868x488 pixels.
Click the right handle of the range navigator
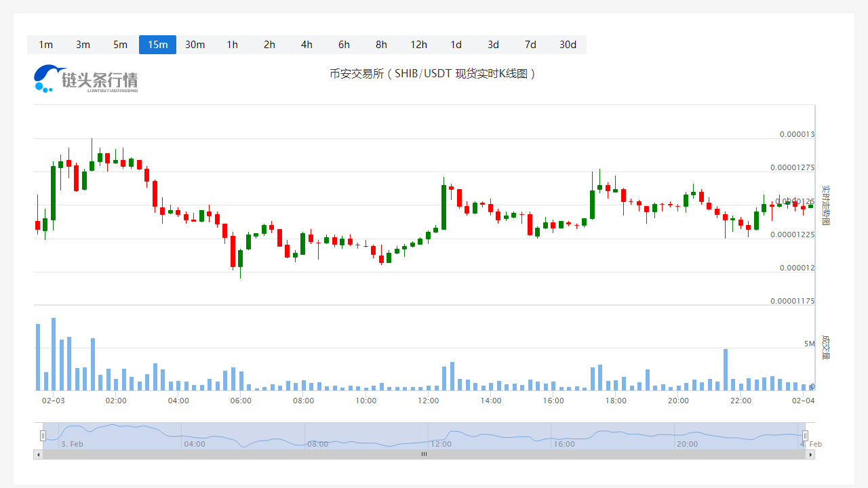806,436
